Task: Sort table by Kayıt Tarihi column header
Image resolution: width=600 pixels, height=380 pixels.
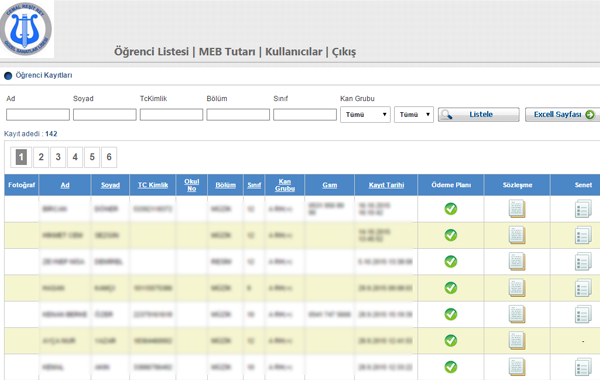Action: point(386,185)
